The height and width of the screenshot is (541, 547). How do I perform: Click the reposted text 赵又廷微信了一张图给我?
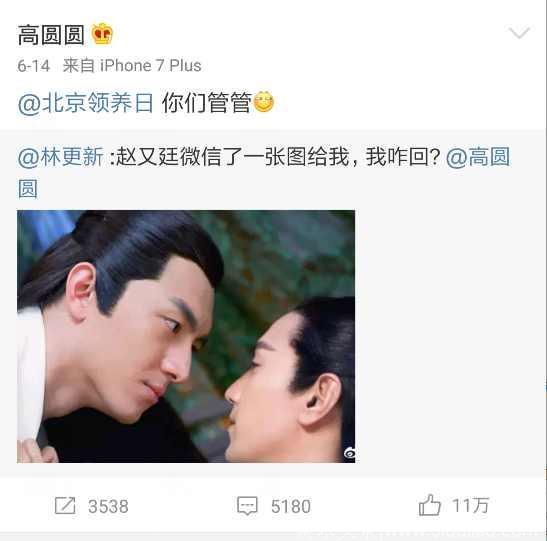pos(233,157)
